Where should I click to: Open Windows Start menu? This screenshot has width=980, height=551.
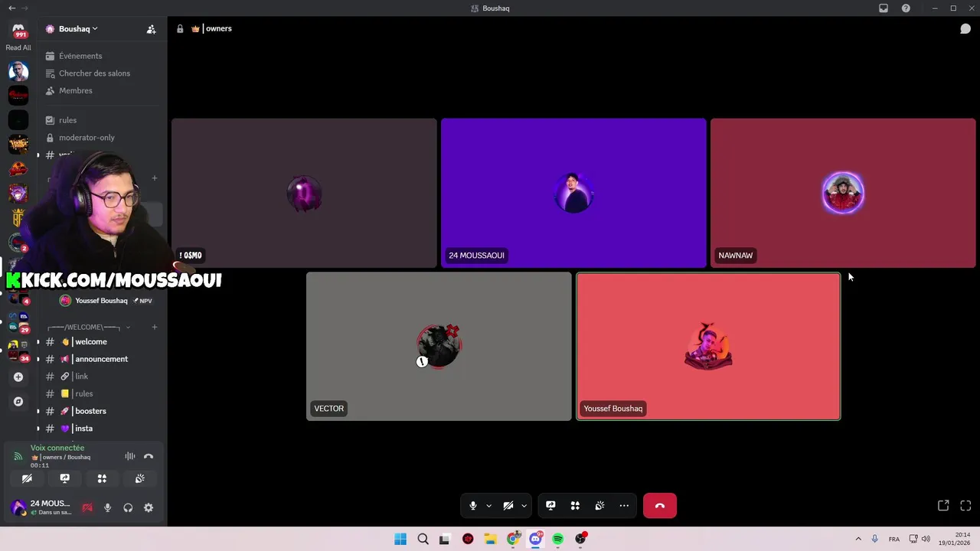pyautogui.click(x=400, y=539)
